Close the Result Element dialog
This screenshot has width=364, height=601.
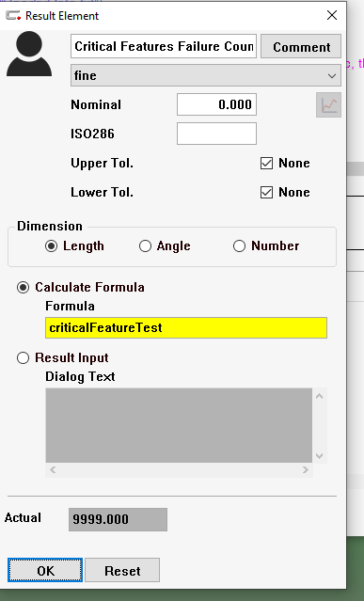pyautogui.click(x=332, y=15)
